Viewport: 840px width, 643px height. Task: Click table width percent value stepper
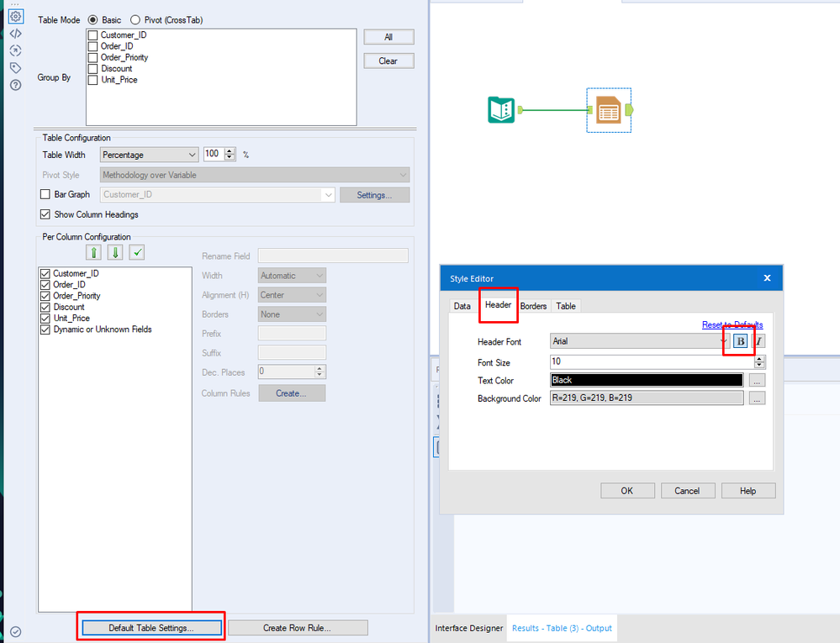pos(230,154)
